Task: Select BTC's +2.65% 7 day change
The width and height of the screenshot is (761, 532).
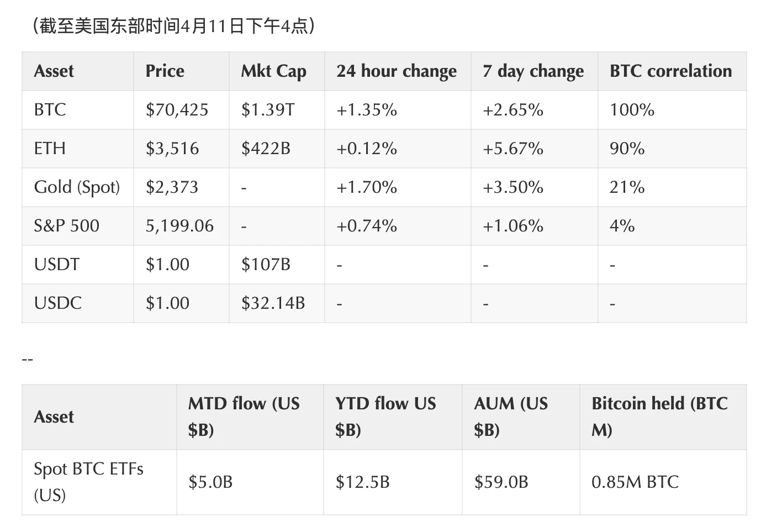Action: point(513,110)
